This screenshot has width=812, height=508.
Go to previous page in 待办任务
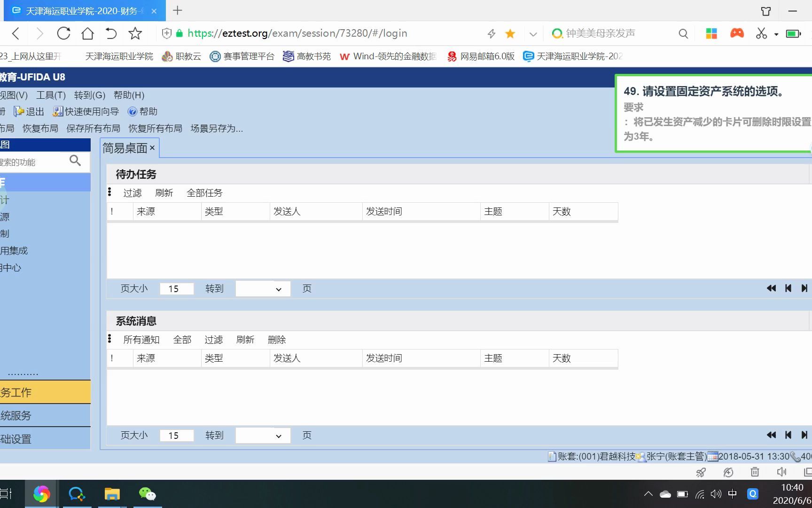[788, 288]
